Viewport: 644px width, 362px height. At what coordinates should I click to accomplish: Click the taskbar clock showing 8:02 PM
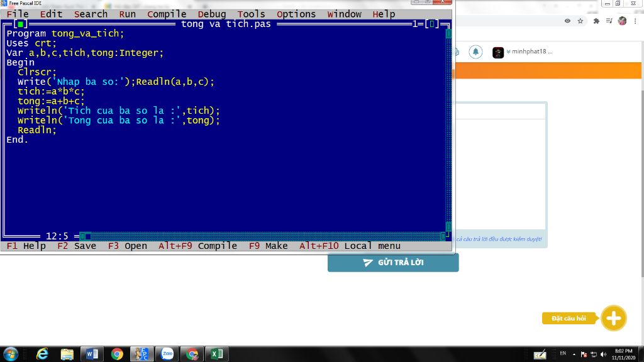pyautogui.click(x=623, y=354)
